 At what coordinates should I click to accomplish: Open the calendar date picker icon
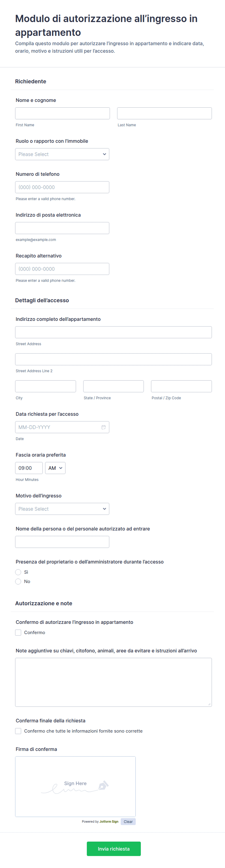(103, 427)
